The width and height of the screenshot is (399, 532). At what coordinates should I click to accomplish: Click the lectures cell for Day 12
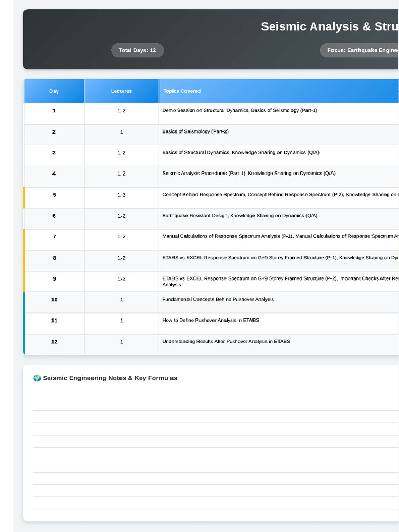click(122, 345)
